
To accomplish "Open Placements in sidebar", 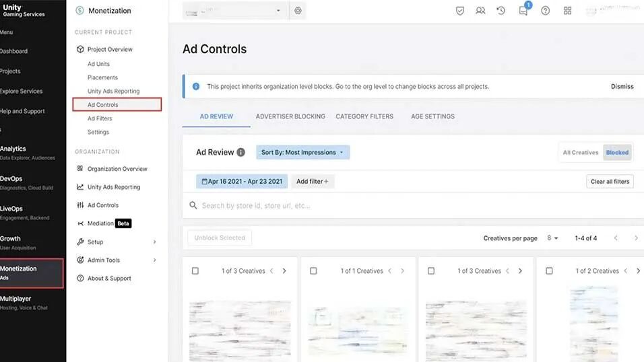I will [x=102, y=77].
